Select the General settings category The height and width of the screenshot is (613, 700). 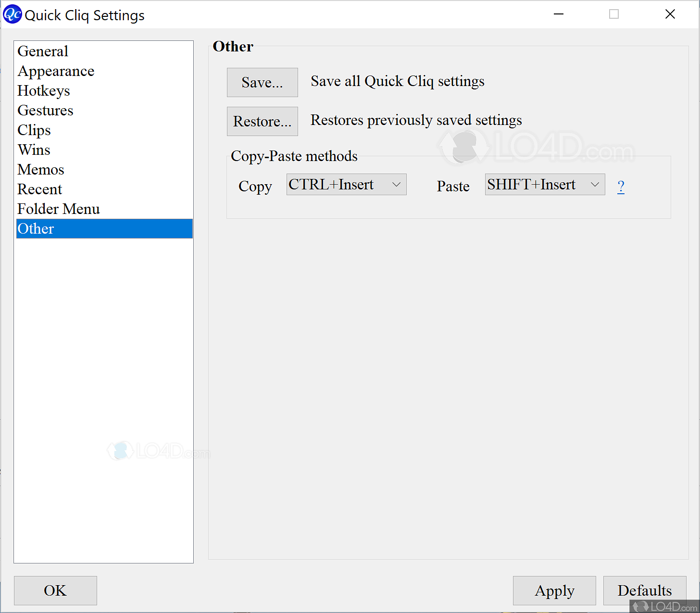point(43,51)
